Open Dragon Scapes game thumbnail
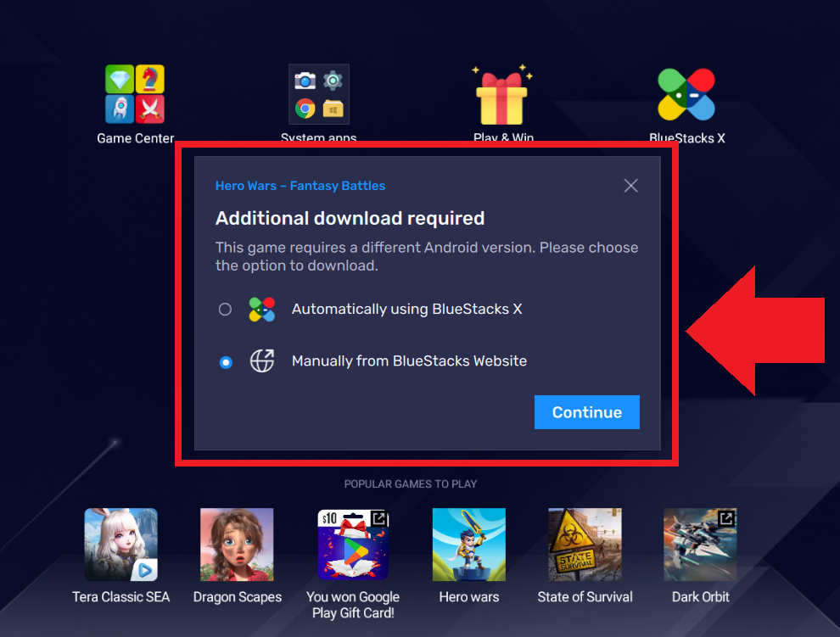Viewport: 840px width, 637px height. (237, 545)
